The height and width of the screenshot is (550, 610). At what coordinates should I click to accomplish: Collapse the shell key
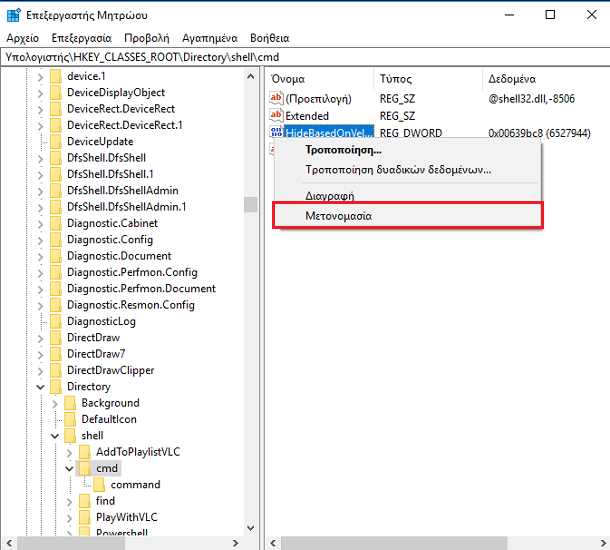[x=55, y=436]
